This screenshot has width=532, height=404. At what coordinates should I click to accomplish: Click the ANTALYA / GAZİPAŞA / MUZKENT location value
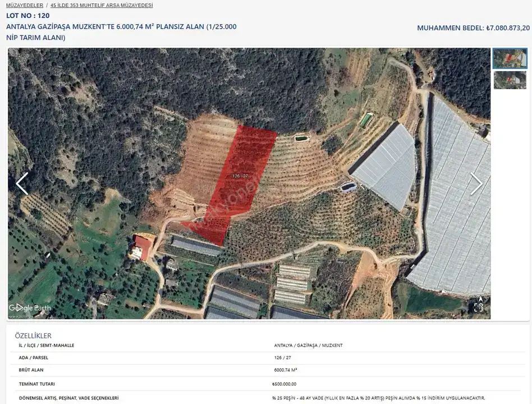click(309, 345)
